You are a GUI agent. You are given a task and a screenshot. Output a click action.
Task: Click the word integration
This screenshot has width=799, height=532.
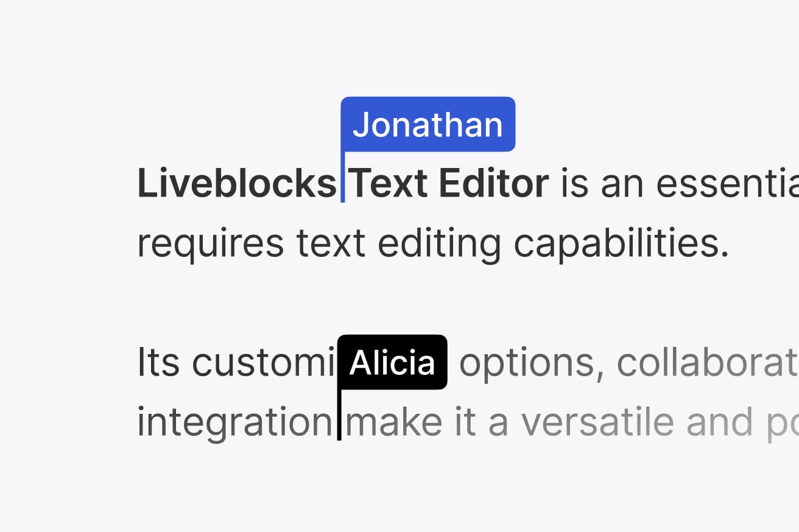(x=234, y=422)
